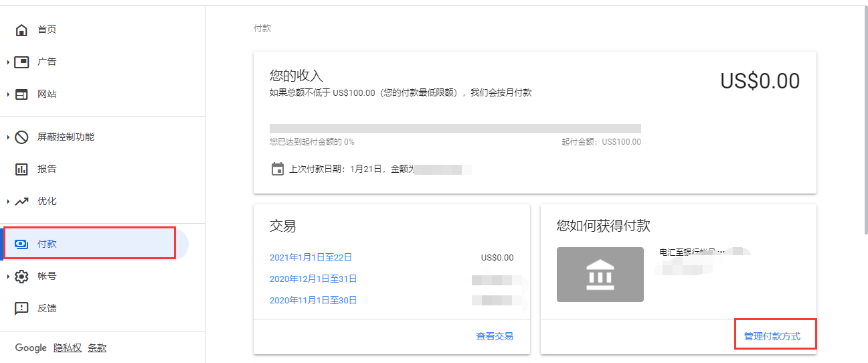Click the 管理付款方式 link
Viewport: 868px width, 363px height.
pyautogui.click(x=772, y=336)
